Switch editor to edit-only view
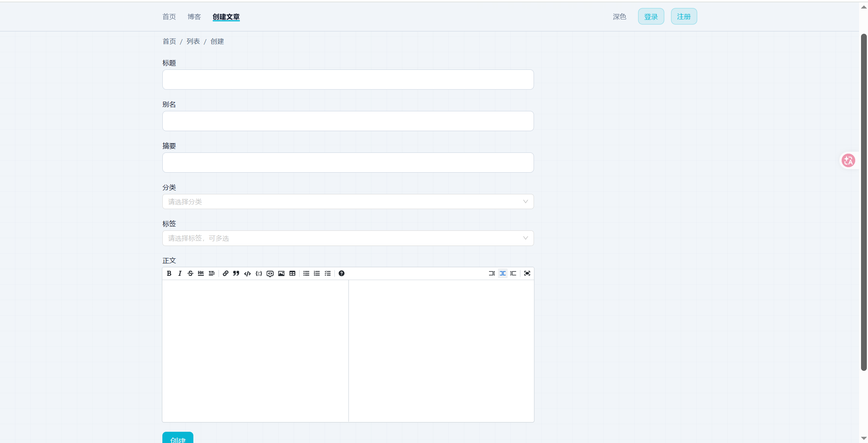This screenshot has height=443, width=868. pyautogui.click(x=492, y=273)
